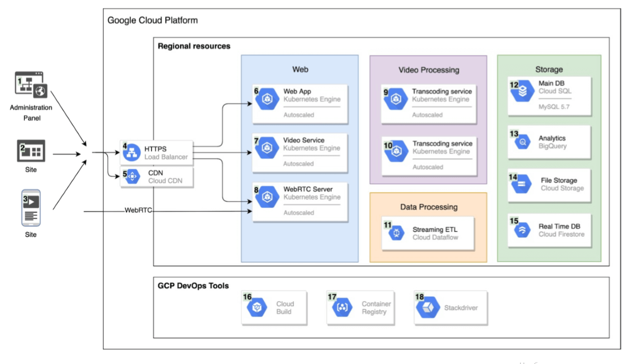Click the 'Regional resources' heading
636x364 pixels.
point(194,46)
